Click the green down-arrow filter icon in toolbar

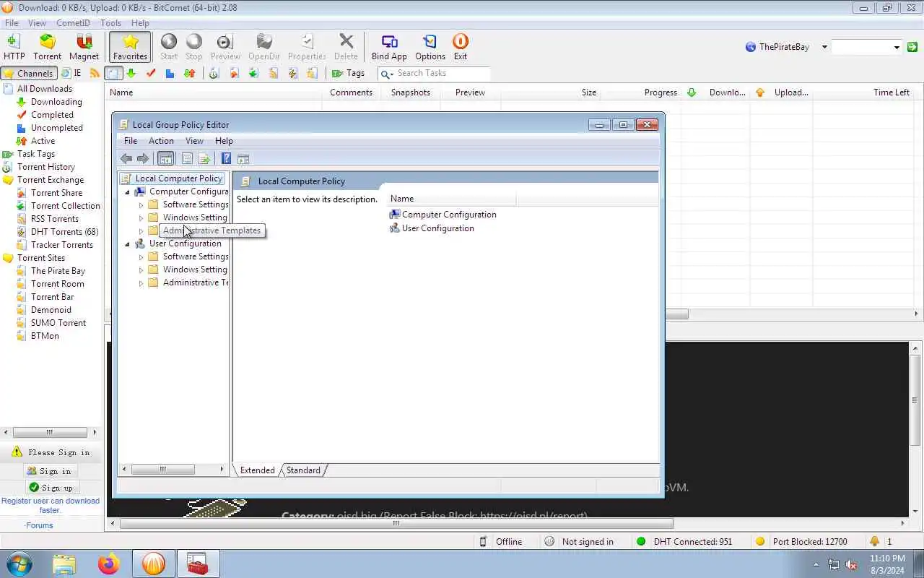coord(131,73)
